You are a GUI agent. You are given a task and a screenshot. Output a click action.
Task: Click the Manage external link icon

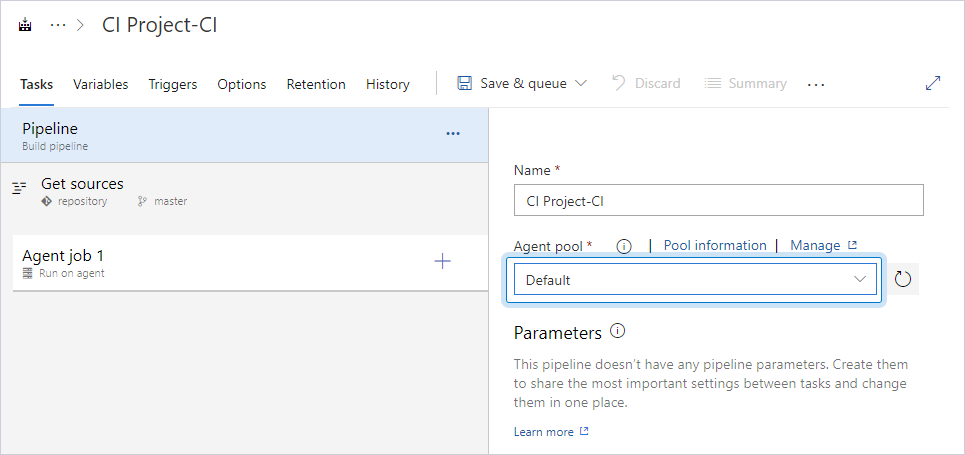(852, 245)
